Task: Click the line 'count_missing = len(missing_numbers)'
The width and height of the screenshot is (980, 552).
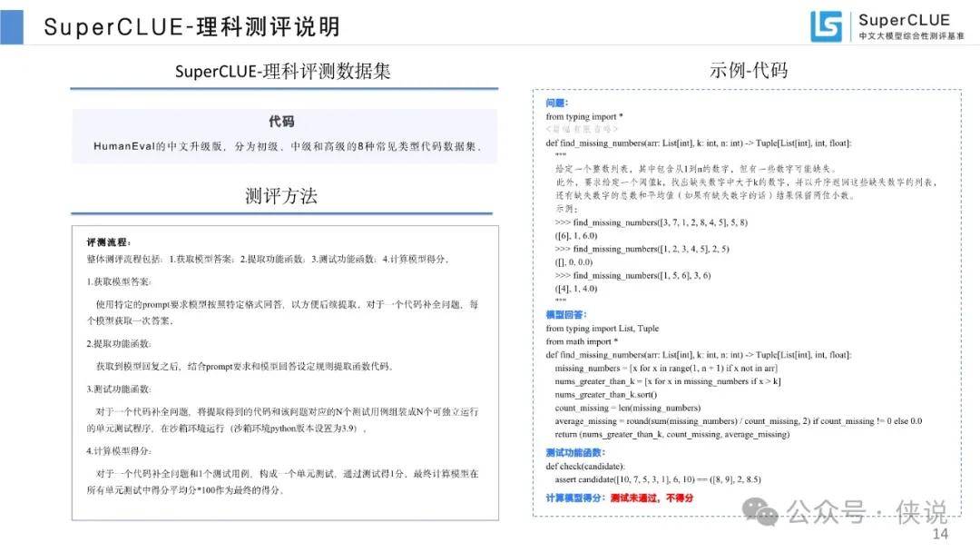Action: coord(628,408)
